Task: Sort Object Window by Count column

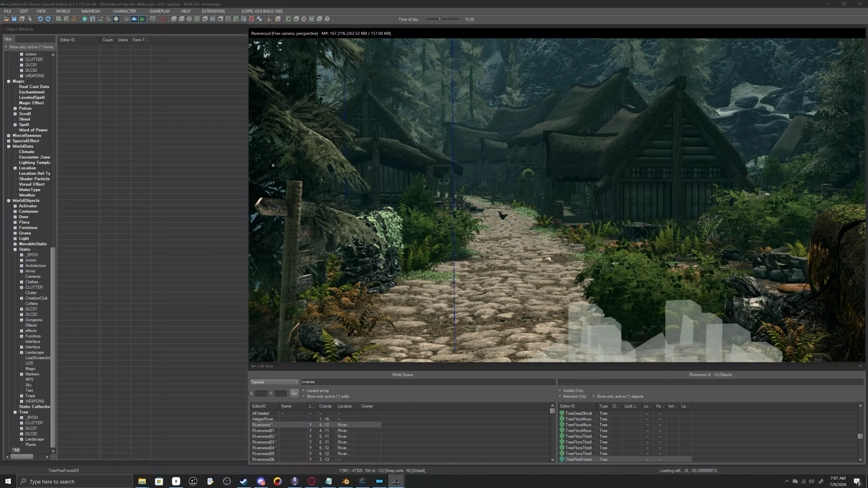Action: point(107,40)
